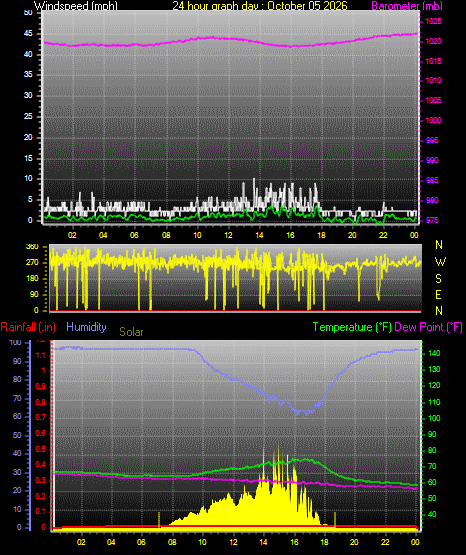Click the 360 wind direction axis value
Screen dimensions: 466x555
tap(32, 247)
